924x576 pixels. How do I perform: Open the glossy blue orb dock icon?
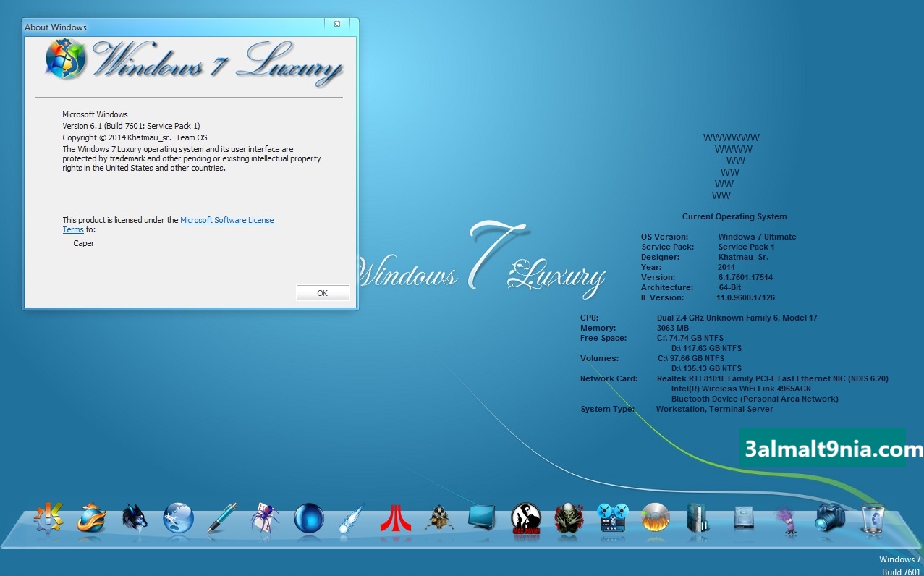[309, 518]
